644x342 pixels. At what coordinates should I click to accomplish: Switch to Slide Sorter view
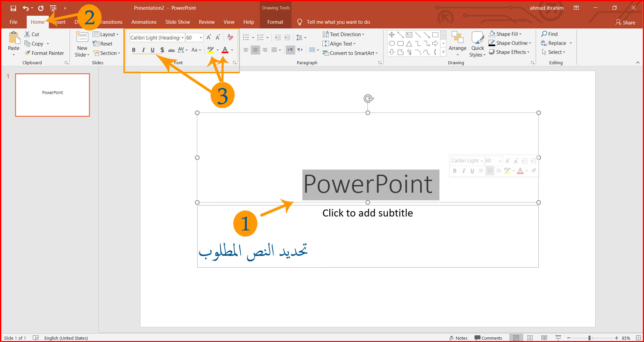(530, 338)
